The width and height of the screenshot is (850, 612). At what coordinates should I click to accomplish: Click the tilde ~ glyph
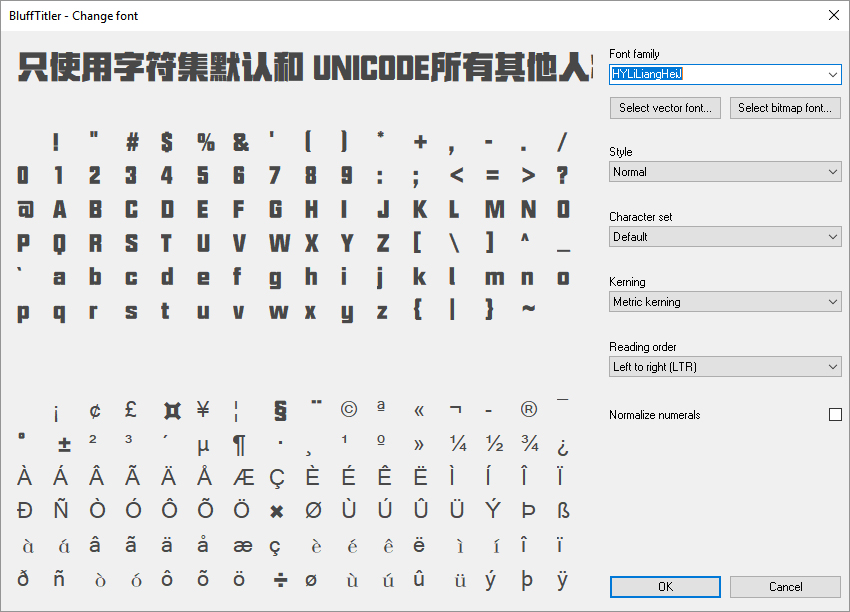(x=529, y=308)
